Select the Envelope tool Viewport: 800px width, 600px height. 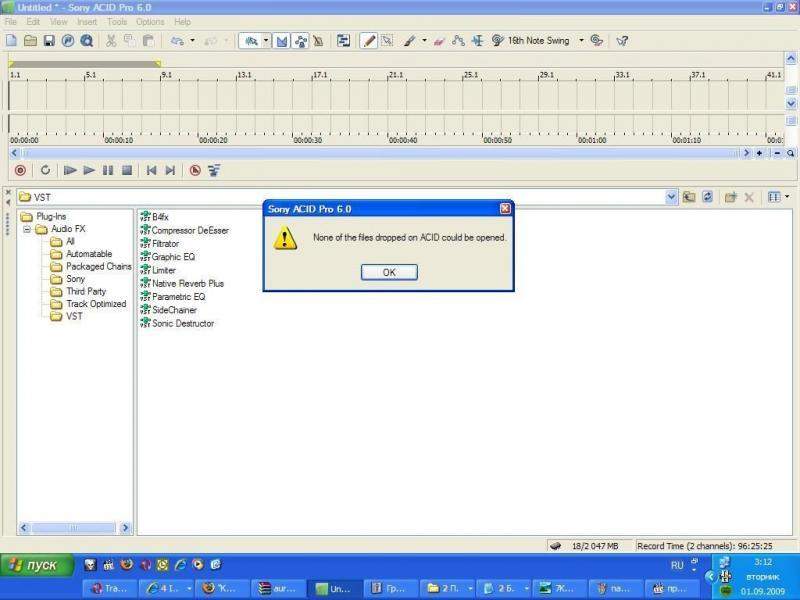click(458, 41)
